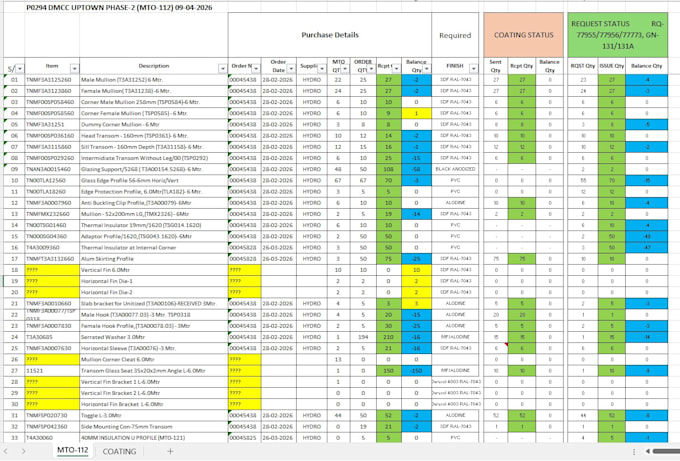
Task: Select item cell TN000SG04360
Action: pyautogui.click(x=52, y=236)
